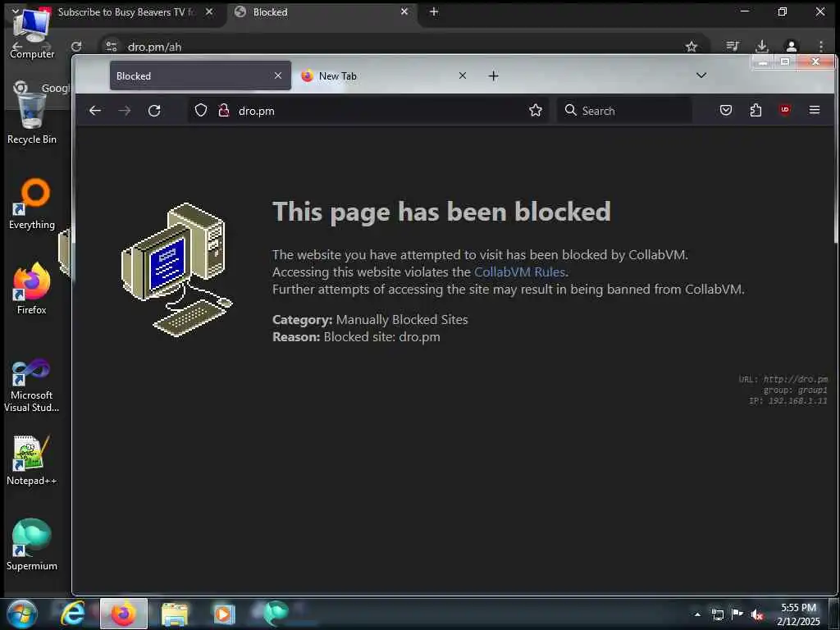Open Chrome media controls icon
The height and width of the screenshot is (630, 840).
tap(733, 47)
